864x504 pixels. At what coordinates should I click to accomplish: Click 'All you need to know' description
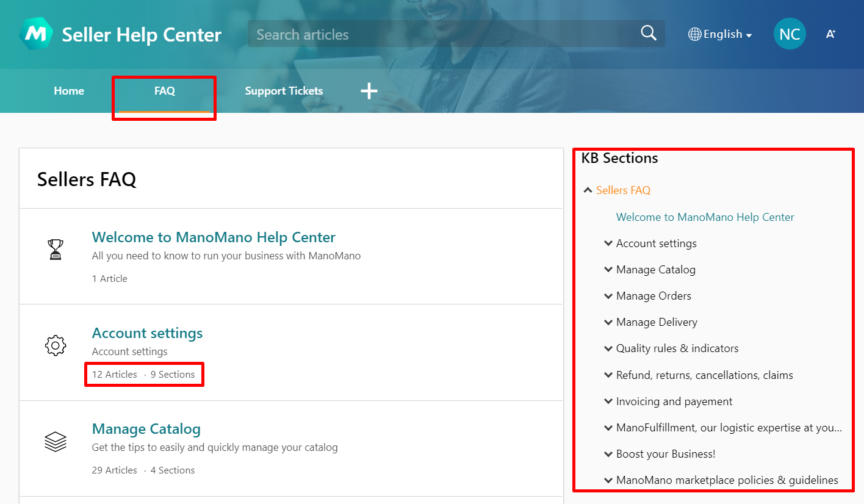coord(226,256)
